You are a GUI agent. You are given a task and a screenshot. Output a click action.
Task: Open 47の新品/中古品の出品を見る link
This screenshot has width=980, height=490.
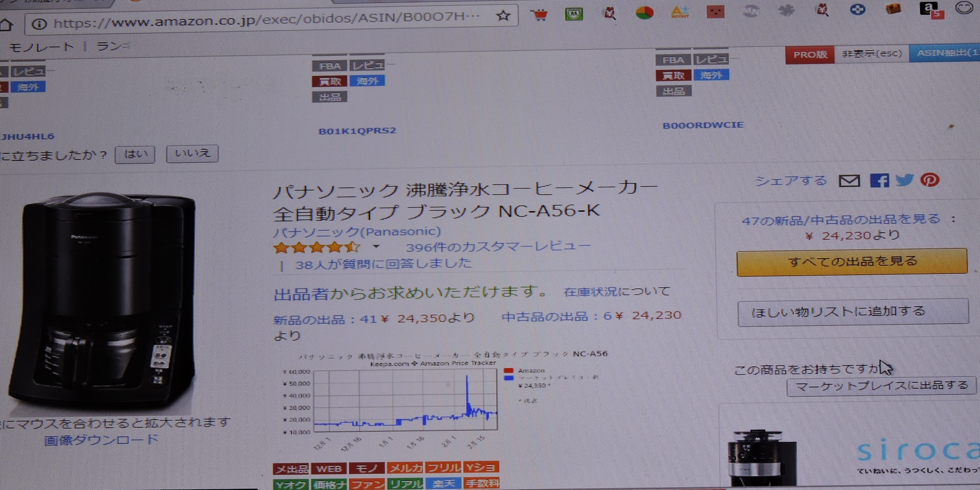[x=841, y=220]
